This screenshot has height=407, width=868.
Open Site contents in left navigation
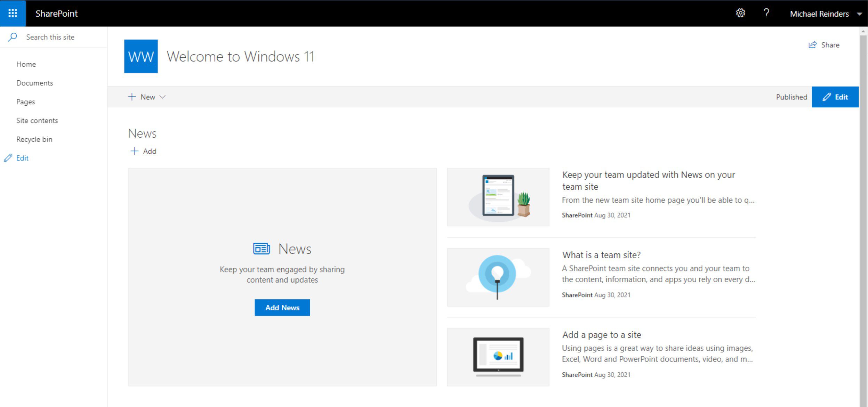point(37,121)
